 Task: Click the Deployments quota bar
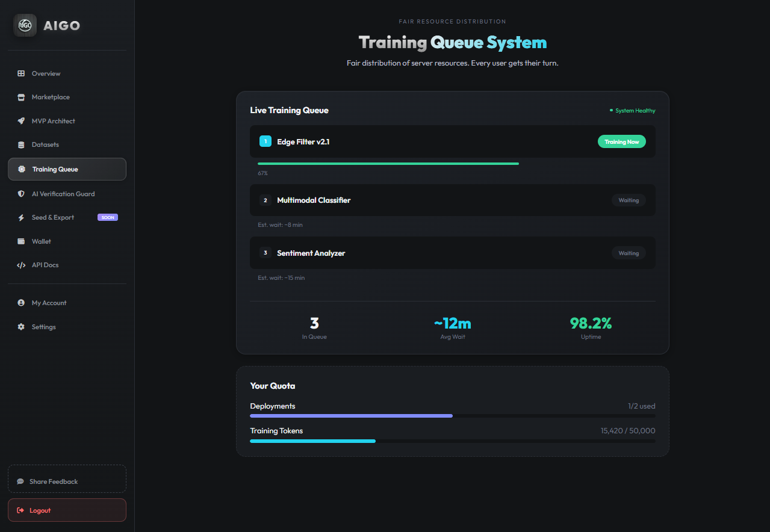[453, 416]
